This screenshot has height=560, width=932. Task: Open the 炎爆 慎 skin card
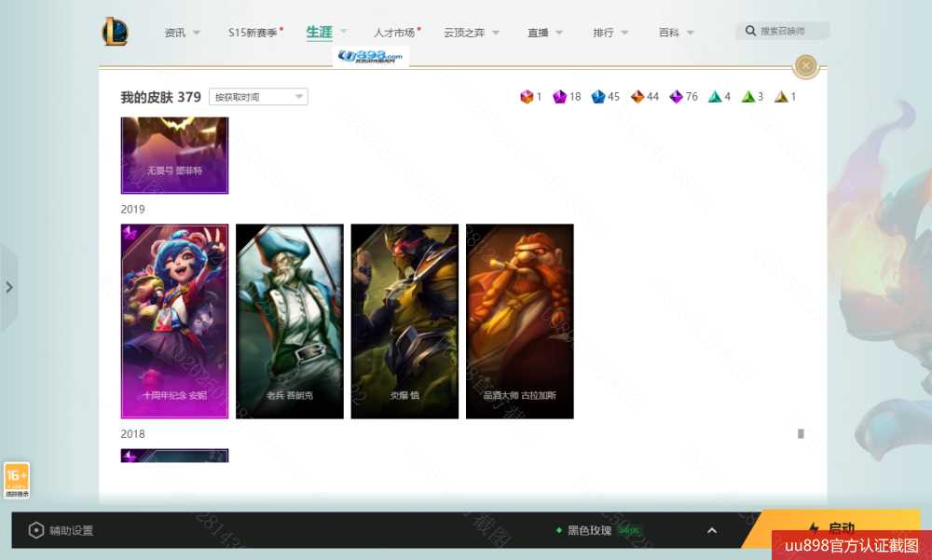(404, 321)
